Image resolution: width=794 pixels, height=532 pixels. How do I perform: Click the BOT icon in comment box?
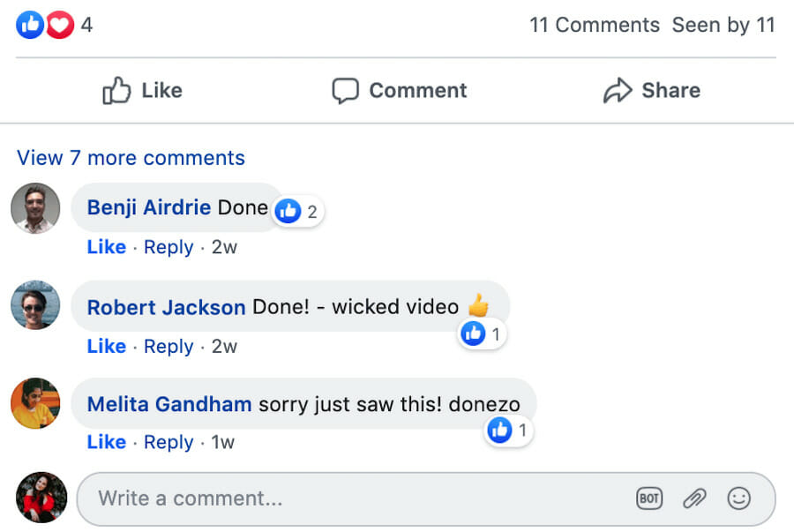[x=648, y=498]
